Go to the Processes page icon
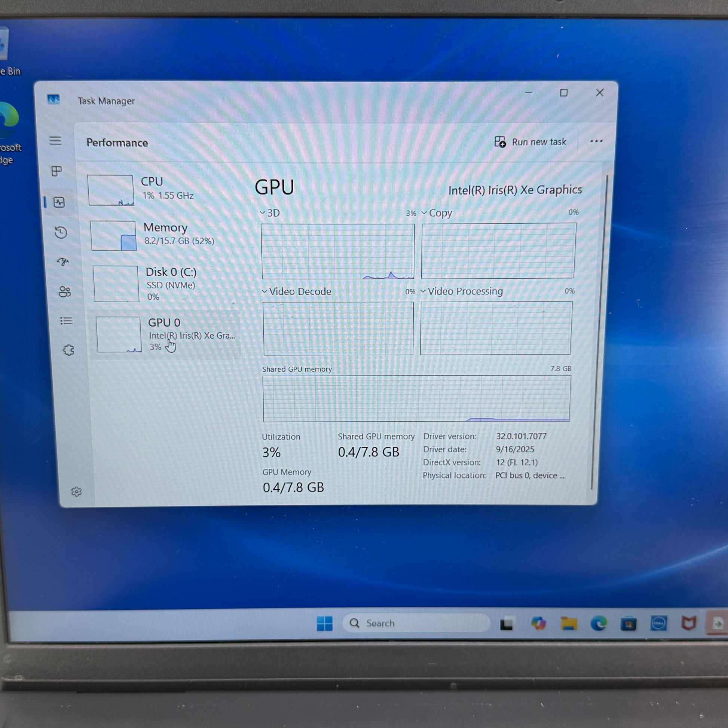The width and height of the screenshot is (728, 728). point(56,171)
